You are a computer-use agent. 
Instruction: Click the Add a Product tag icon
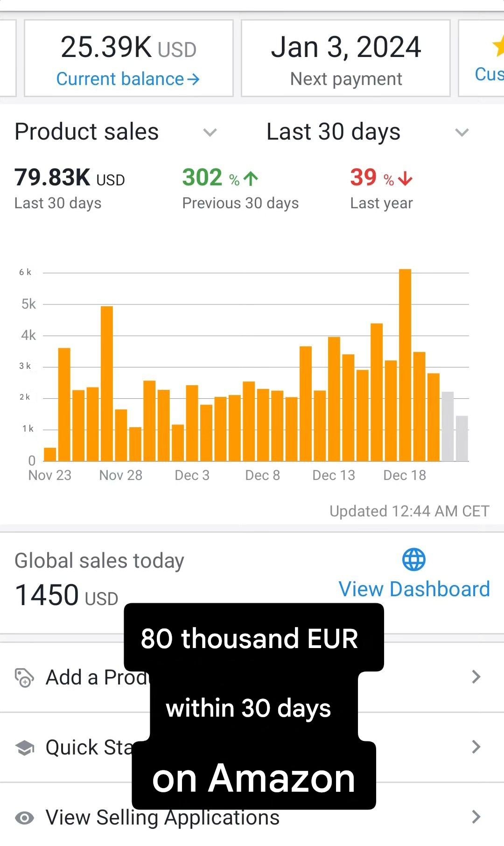(24, 677)
